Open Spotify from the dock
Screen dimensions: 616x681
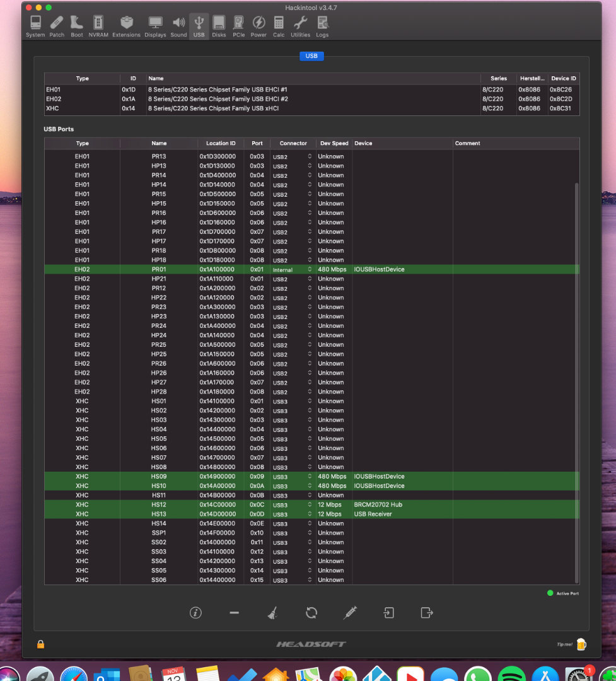[511, 674]
